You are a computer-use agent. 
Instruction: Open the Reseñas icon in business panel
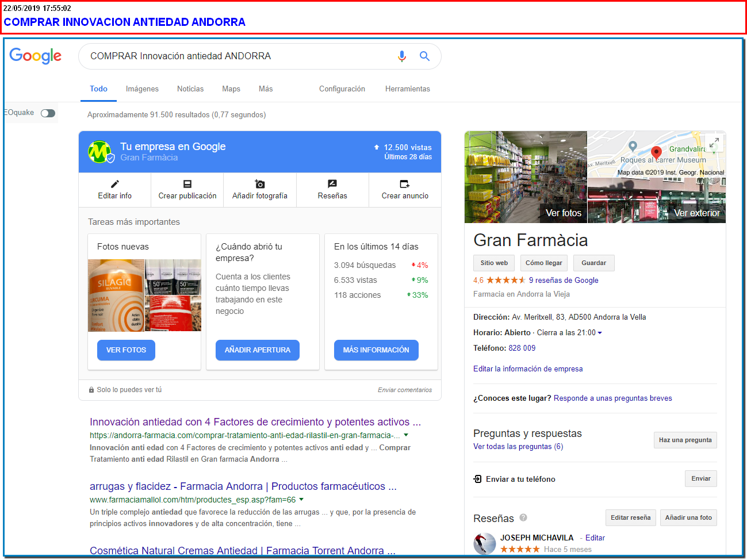point(332,184)
